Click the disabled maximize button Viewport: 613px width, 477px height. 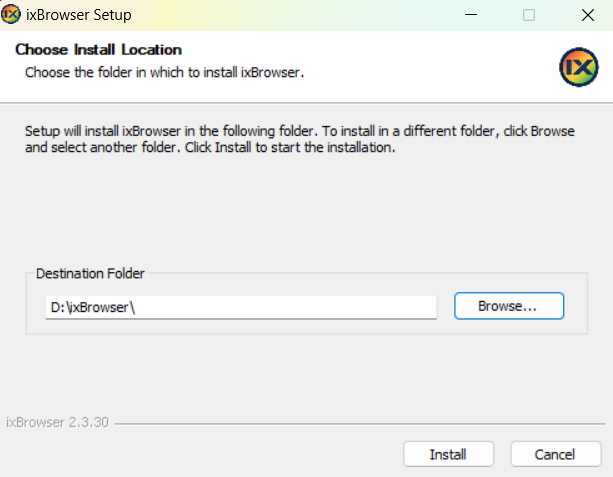(529, 15)
